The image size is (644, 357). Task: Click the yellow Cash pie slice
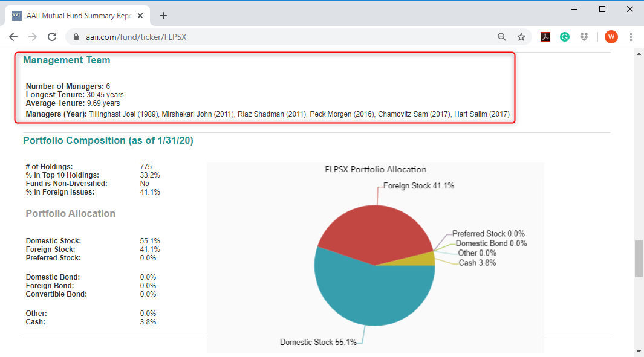pyautogui.click(x=423, y=260)
